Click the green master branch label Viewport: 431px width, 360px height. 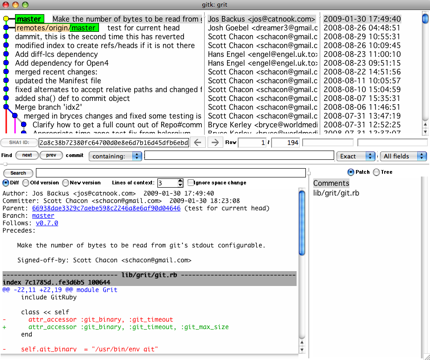(x=29, y=19)
